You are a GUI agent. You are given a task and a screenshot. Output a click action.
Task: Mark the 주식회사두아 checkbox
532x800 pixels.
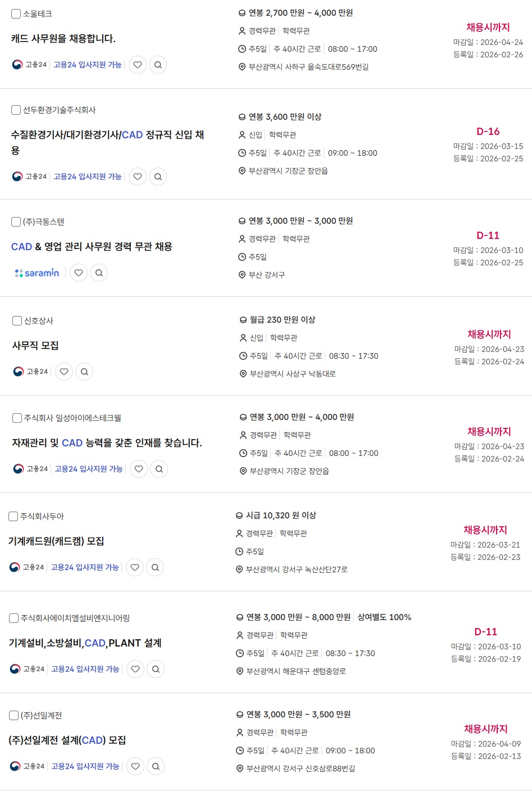pos(14,516)
